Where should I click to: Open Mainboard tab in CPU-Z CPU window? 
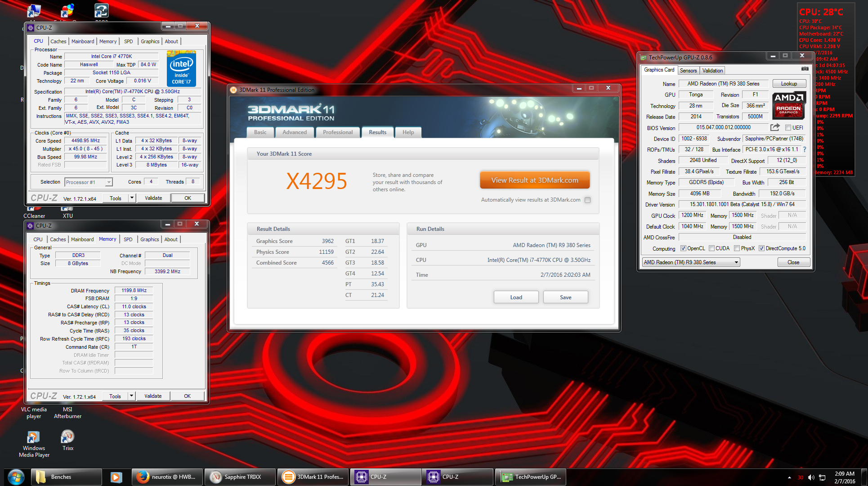point(83,41)
